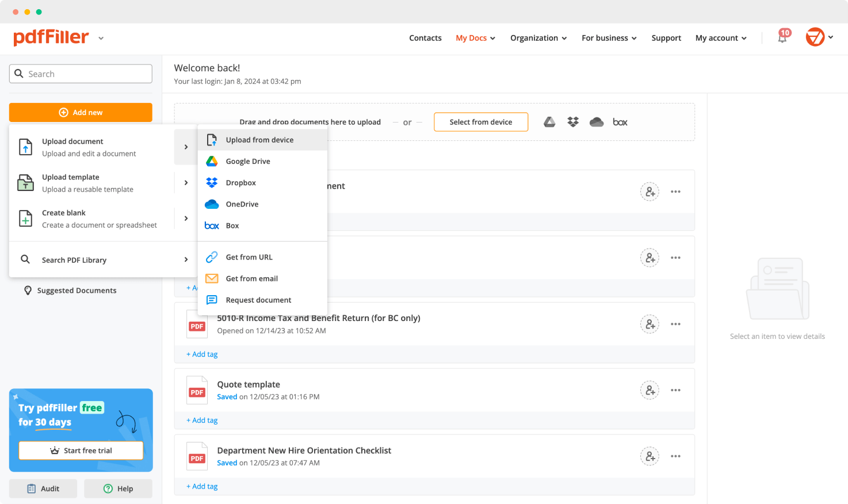Click the Dropbox icon near Select from device
Screen dimensions: 848x504
point(573,122)
